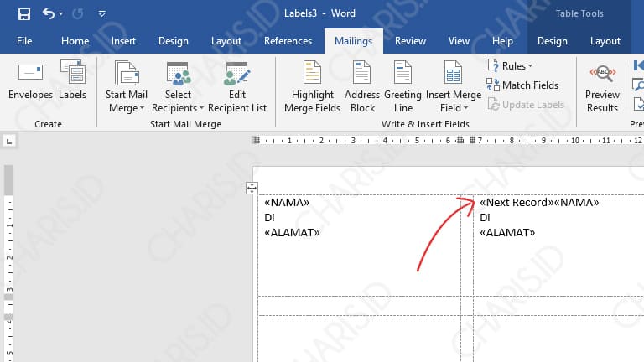Open Start Mail Merge dropdown

[127, 87]
